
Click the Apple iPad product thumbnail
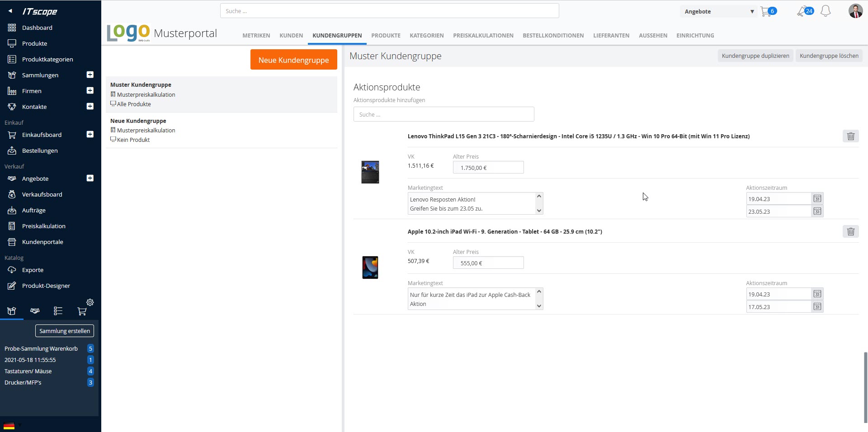pyautogui.click(x=370, y=267)
